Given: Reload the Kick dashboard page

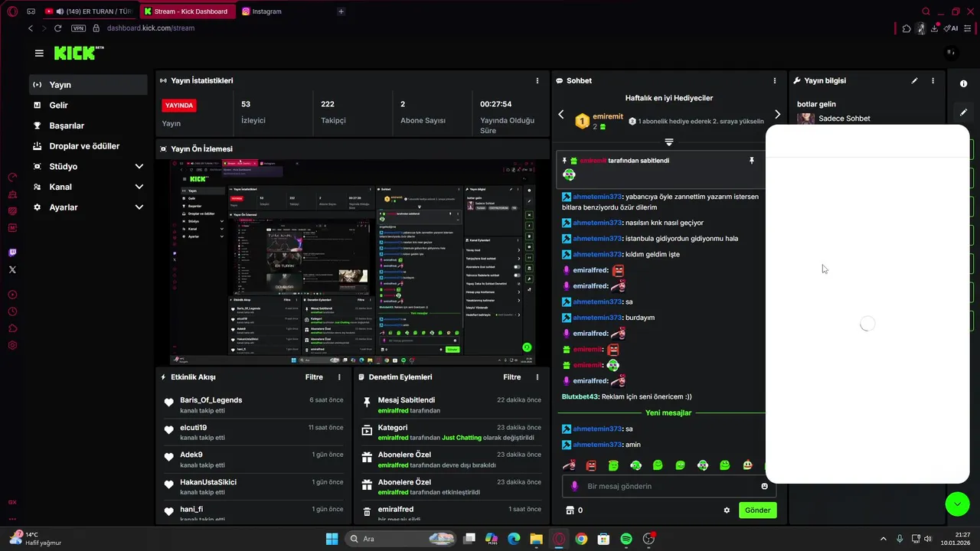Looking at the screenshot, I should point(57,28).
